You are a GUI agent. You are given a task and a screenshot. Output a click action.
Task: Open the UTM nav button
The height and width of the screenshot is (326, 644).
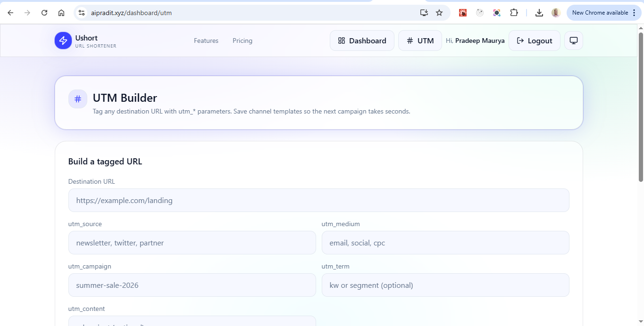420,41
